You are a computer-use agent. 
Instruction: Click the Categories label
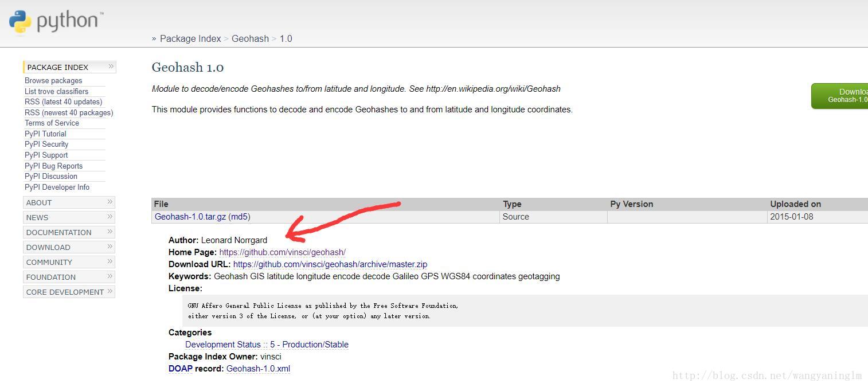click(190, 333)
